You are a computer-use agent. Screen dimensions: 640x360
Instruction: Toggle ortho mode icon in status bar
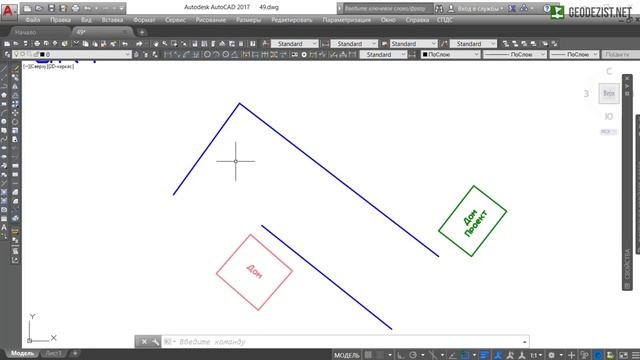pyautogui.click(x=401, y=355)
